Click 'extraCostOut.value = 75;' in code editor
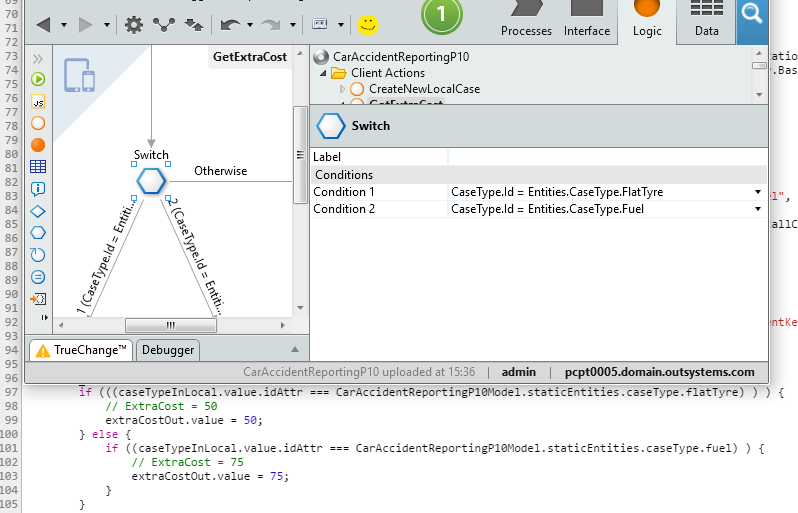 tap(210, 476)
